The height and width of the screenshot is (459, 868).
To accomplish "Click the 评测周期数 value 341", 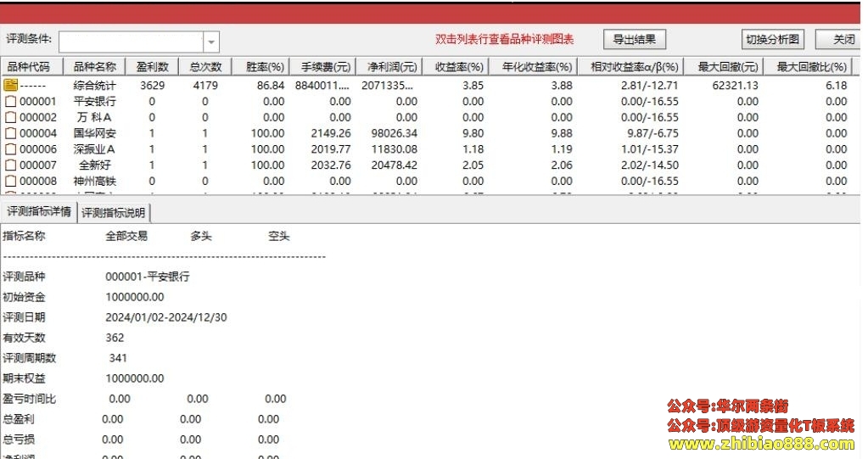I will point(118,358).
